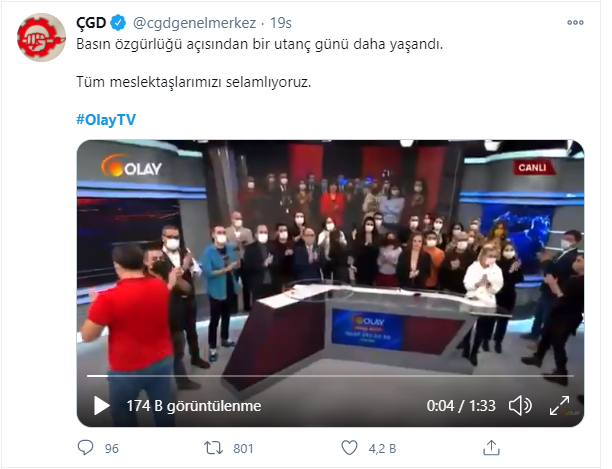
Task: Click the 96 replies count
Action: [x=112, y=448]
